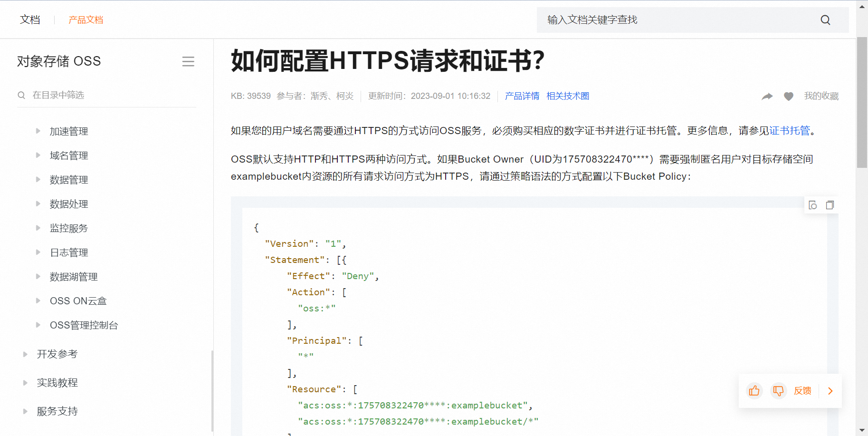Follow the 证书托管 link
Image resolution: width=868 pixels, height=436 pixels.
[x=790, y=131]
